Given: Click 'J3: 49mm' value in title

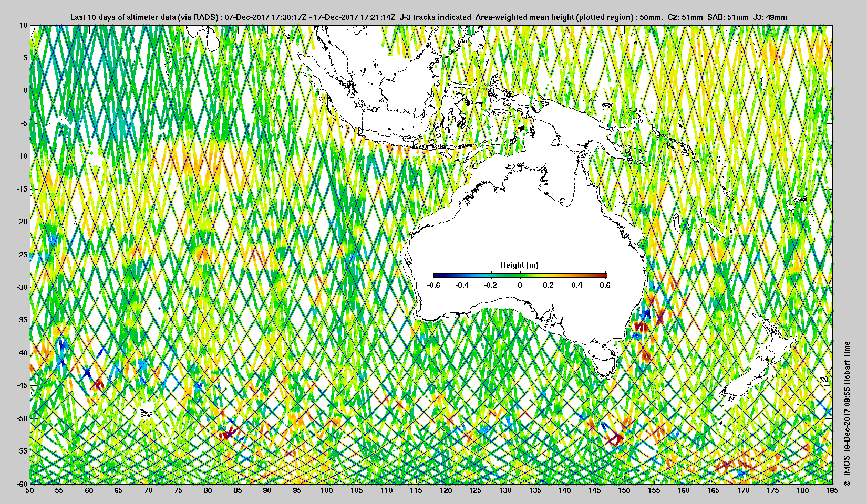Looking at the screenshot, I should point(770,17).
